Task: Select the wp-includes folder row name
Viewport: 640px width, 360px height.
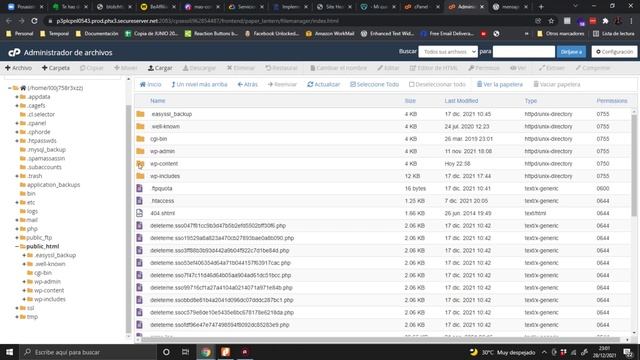Action: 165,176
